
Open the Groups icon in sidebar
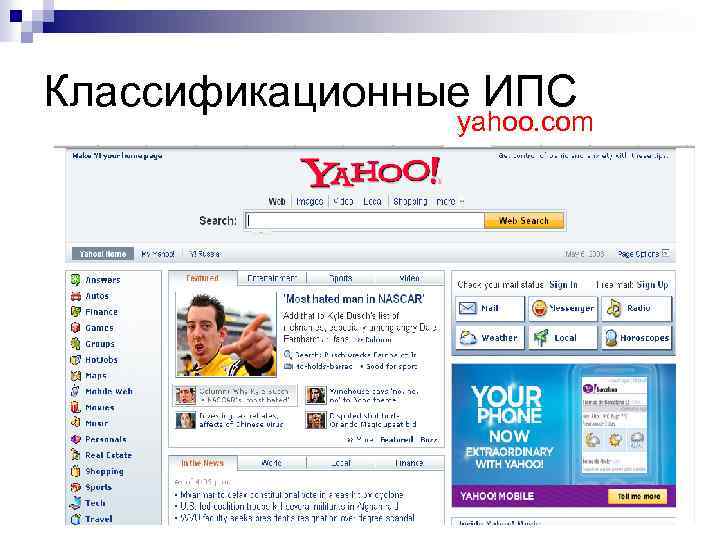pos(75,343)
